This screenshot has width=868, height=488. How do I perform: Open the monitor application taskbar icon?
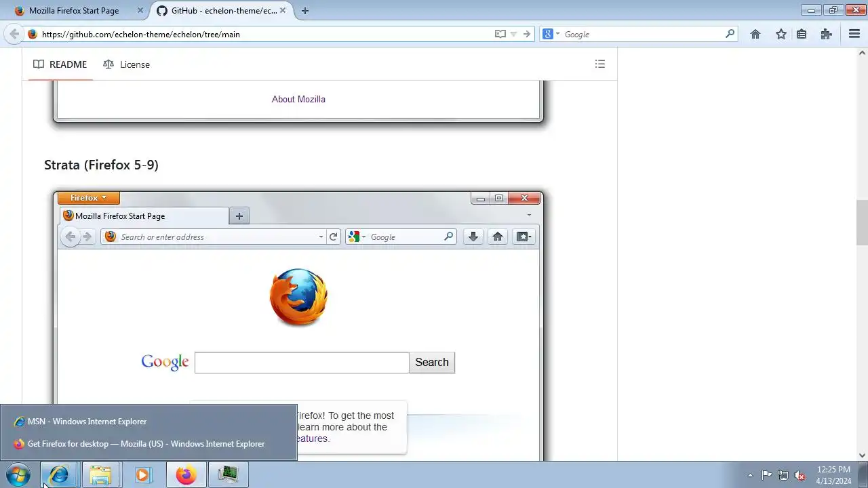[228, 475]
